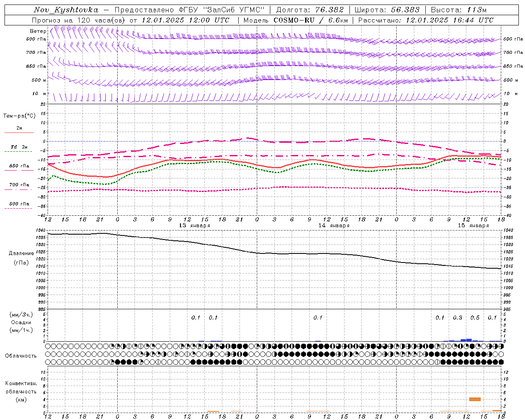The image size is (525, 420).
Task: Click the 'Облачность' cloud cover row label
Action: click(x=21, y=356)
